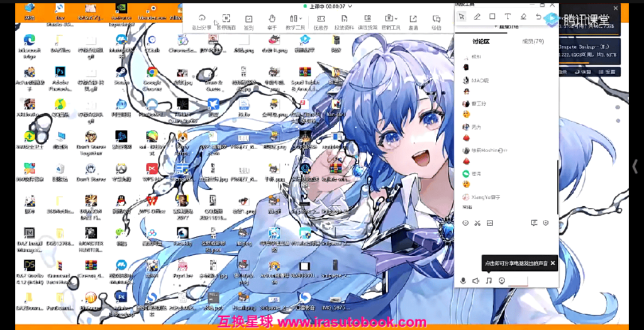
Task: Open Steam desktop shortcut
Action: pyautogui.click(x=121, y=76)
